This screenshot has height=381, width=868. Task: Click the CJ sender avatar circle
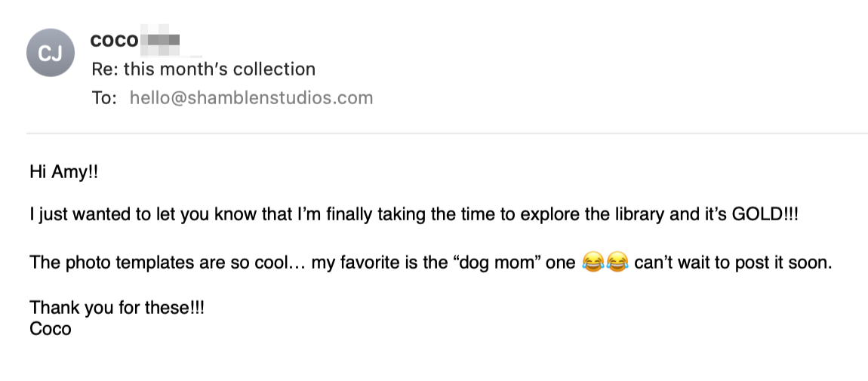(x=51, y=53)
